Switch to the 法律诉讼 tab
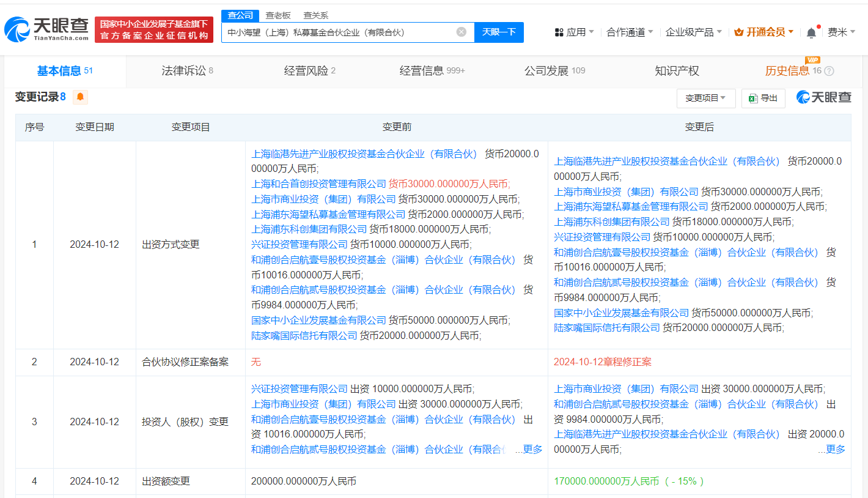The height and width of the screenshot is (498, 868). click(x=187, y=70)
